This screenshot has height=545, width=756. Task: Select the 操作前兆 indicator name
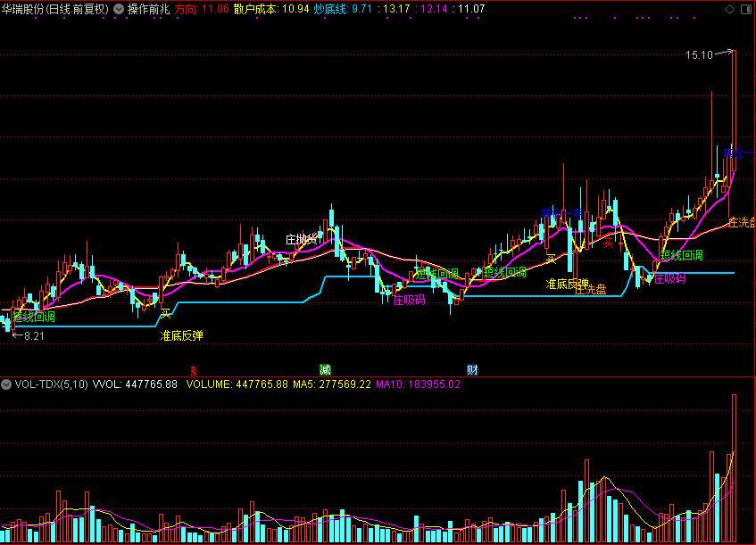[x=148, y=9]
